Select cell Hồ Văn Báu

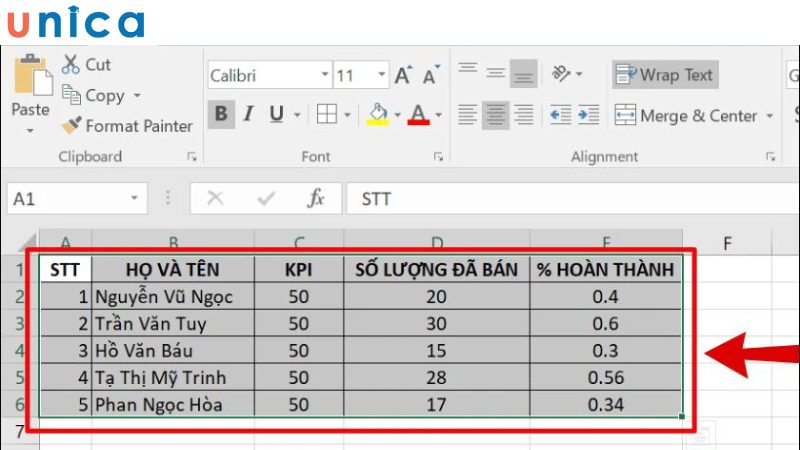tap(172, 351)
